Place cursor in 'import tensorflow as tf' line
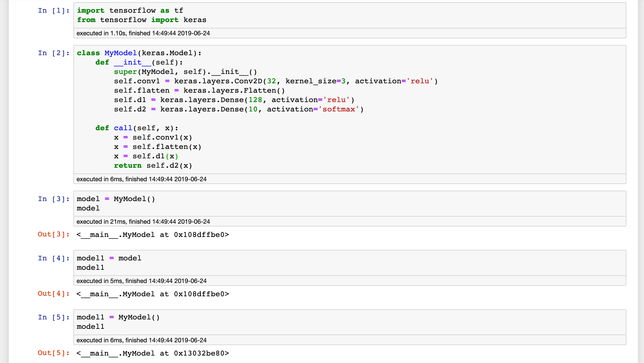Screen dimensions: 644x363 tap(130, 10)
